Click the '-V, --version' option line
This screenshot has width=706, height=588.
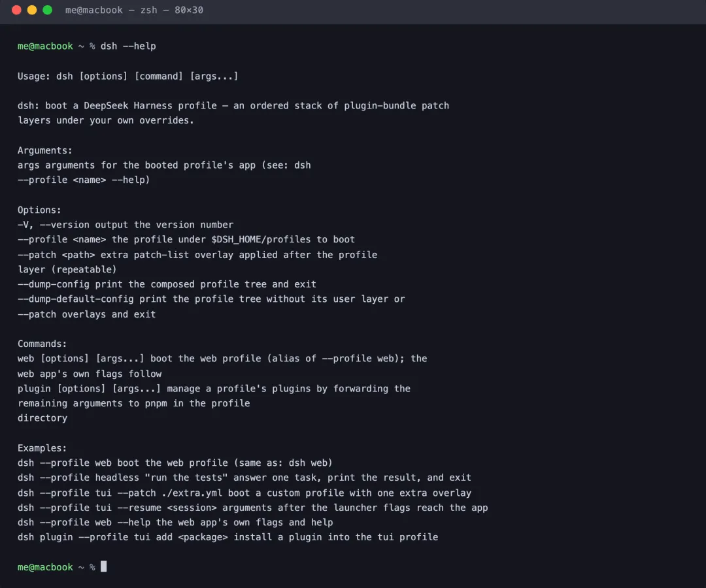pyautogui.click(x=126, y=225)
